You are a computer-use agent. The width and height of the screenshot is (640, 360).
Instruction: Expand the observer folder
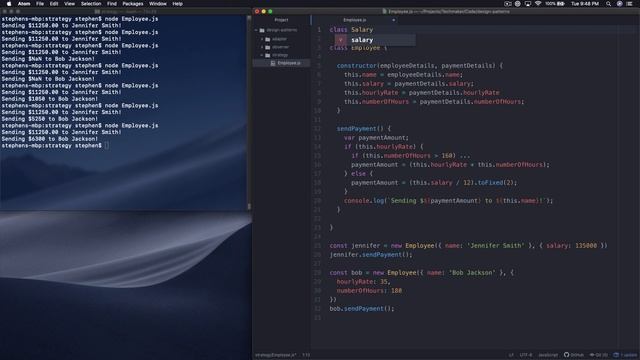coord(262,47)
